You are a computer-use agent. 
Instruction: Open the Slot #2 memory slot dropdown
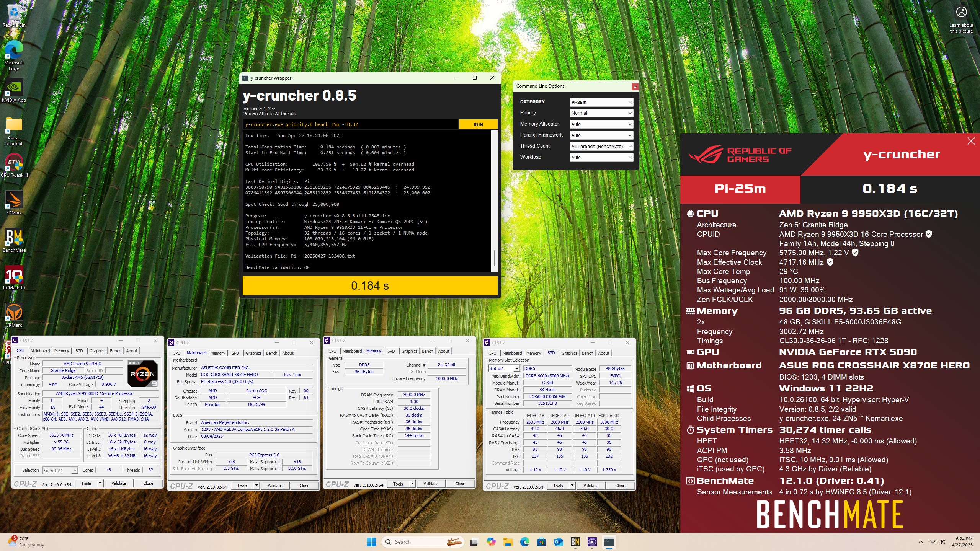(504, 368)
